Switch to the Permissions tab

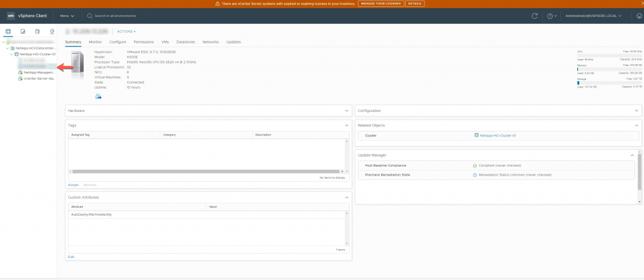(x=144, y=42)
